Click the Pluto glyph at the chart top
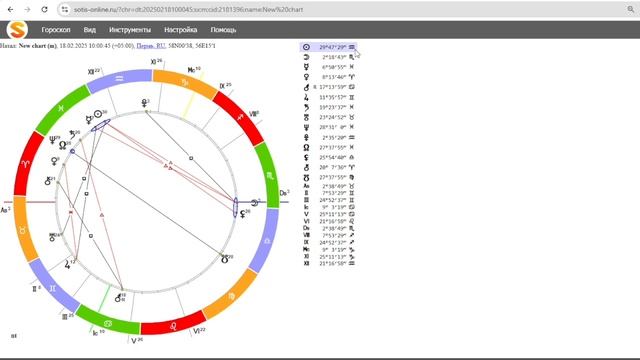This screenshot has width=640, height=360. 144,103
